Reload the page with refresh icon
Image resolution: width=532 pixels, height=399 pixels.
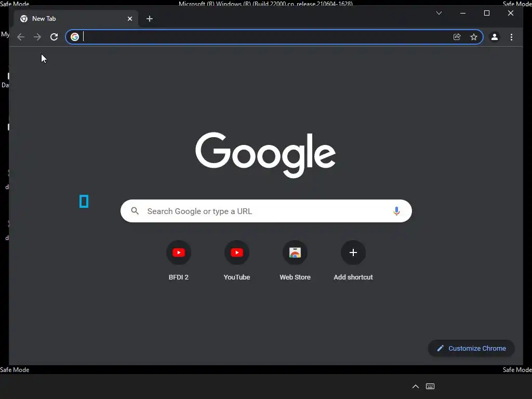click(x=54, y=37)
